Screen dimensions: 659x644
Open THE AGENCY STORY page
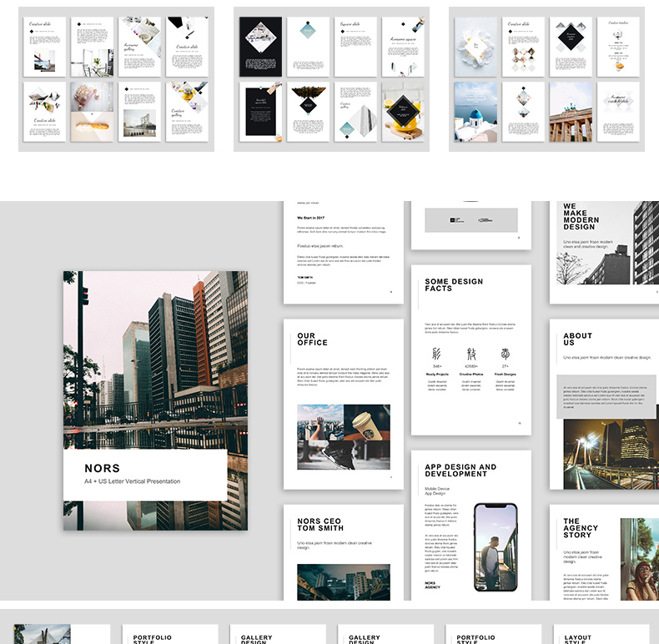point(605,552)
